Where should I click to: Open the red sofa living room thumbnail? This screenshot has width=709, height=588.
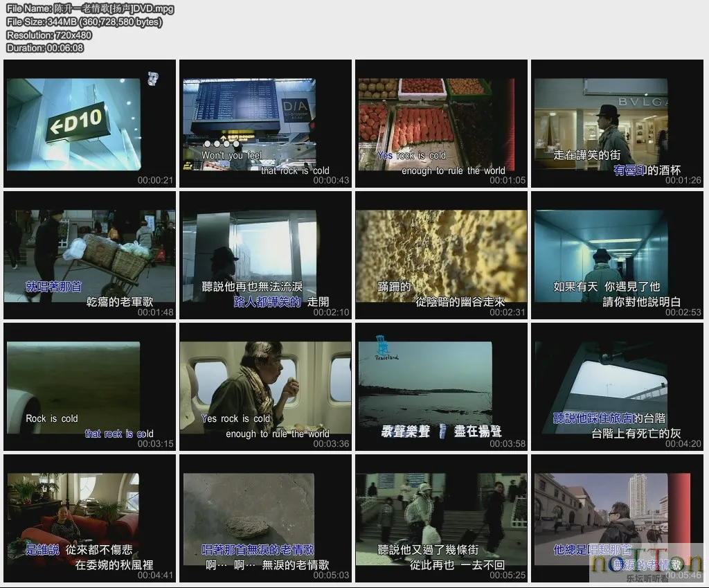pyautogui.click(x=89, y=518)
